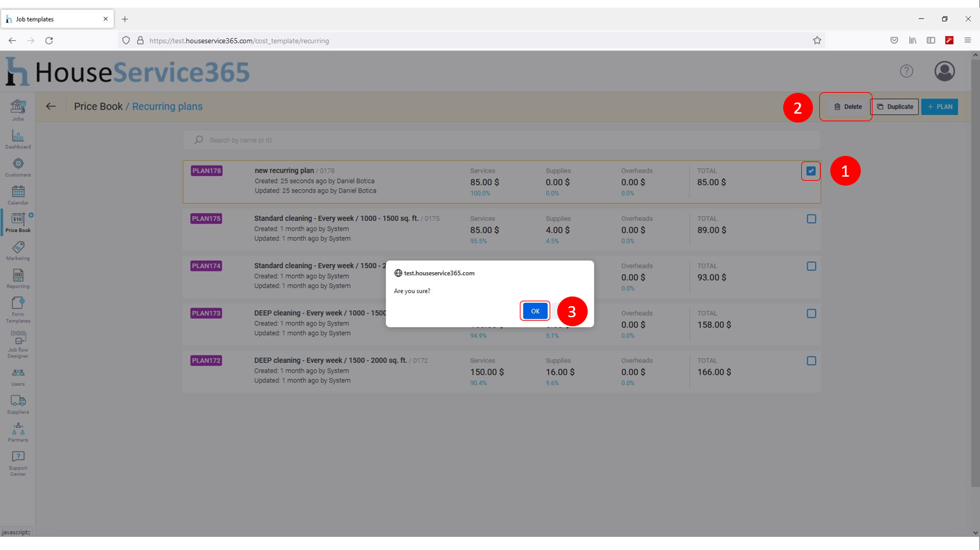The width and height of the screenshot is (980, 550).
Task: Open 'DEEP cleaning - Every week / 1500 - 2000 sq. ft.'
Action: click(x=330, y=360)
